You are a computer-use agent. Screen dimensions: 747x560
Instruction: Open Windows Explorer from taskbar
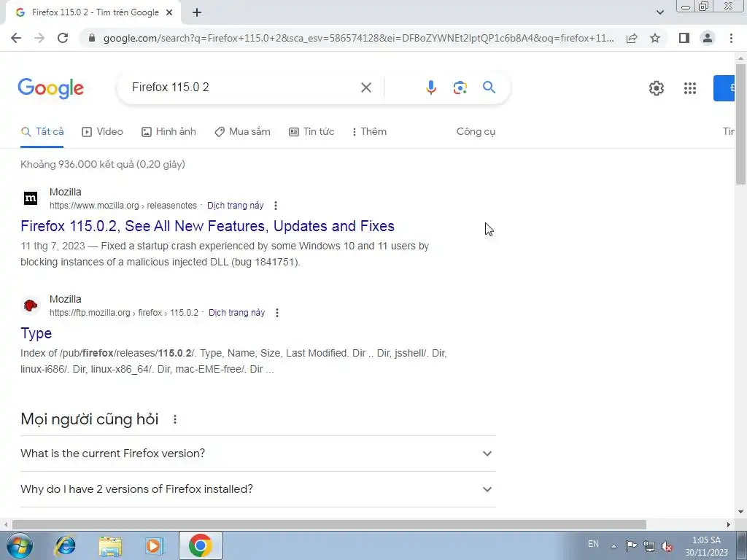tap(109, 546)
